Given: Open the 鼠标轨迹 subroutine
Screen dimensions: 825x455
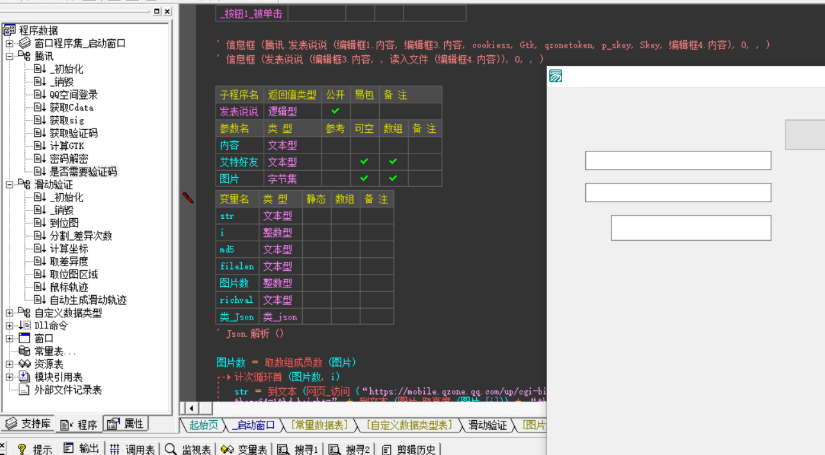Looking at the screenshot, I should pos(69,287).
